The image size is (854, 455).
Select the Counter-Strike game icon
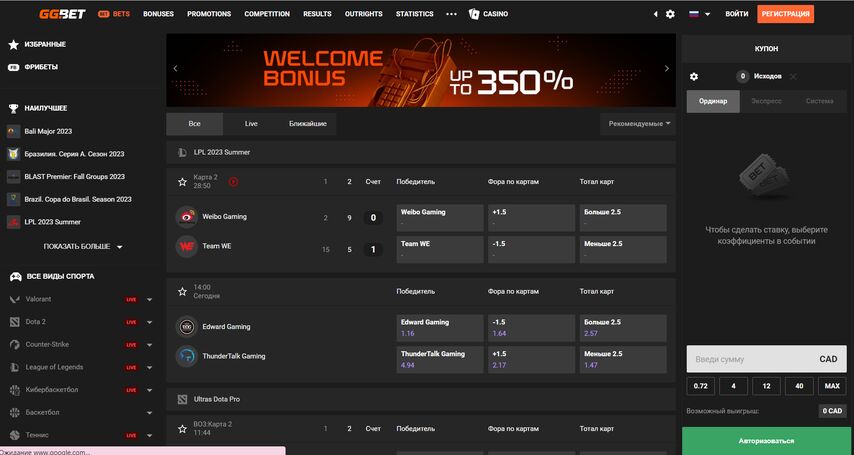coord(15,345)
